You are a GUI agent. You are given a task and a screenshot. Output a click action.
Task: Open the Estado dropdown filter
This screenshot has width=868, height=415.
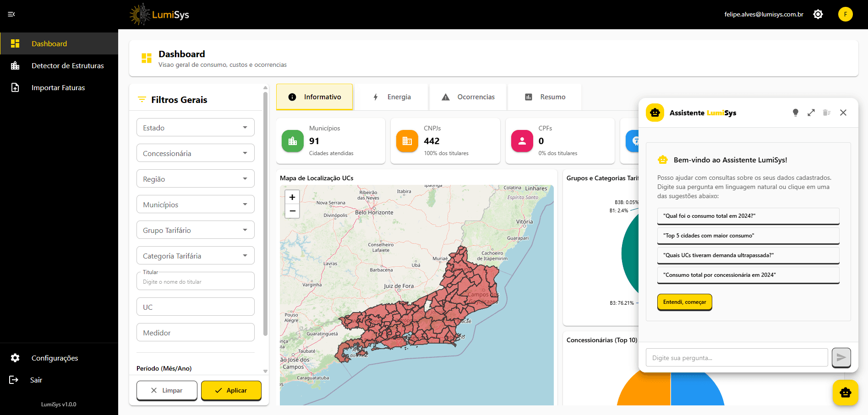pyautogui.click(x=195, y=128)
